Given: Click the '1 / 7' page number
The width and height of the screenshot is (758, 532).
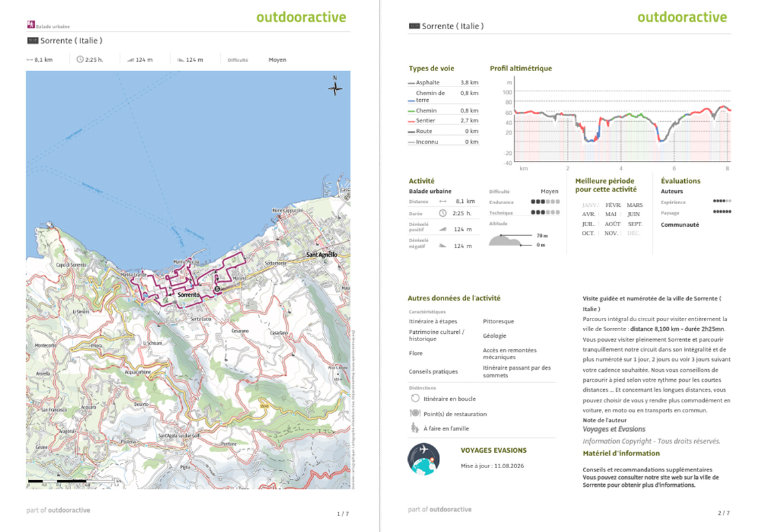Looking at the screenshot, I should point(342,513).
